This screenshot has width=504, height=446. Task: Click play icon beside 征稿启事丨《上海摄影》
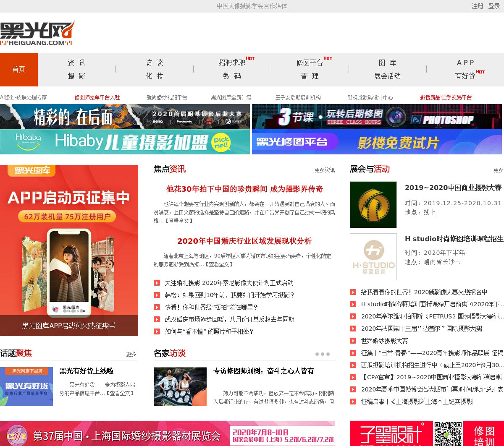coord(353,402)
